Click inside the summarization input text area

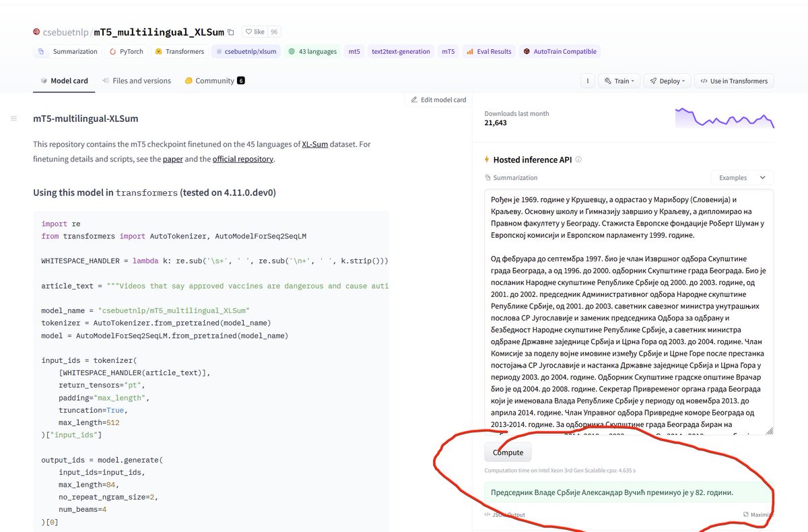coord(628,312)
